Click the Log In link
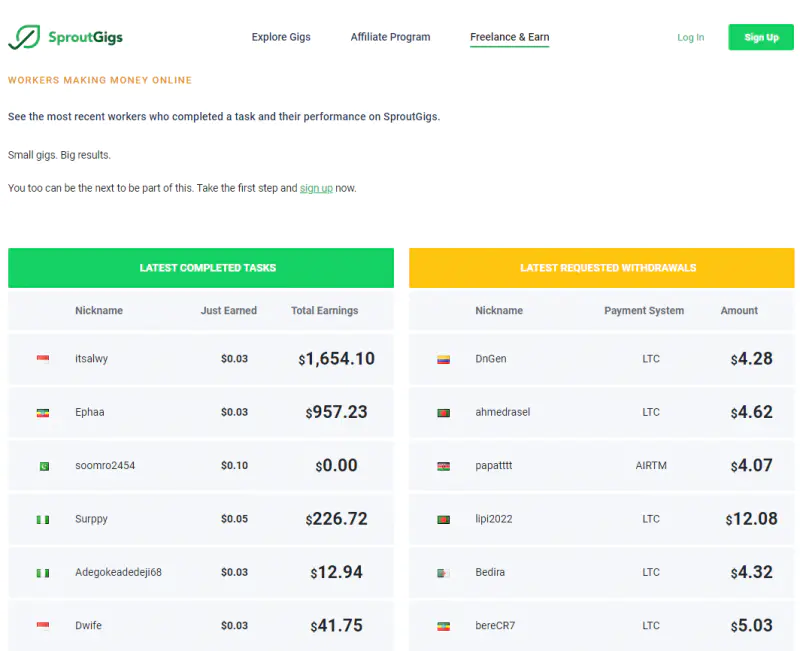 pos(690,38)
